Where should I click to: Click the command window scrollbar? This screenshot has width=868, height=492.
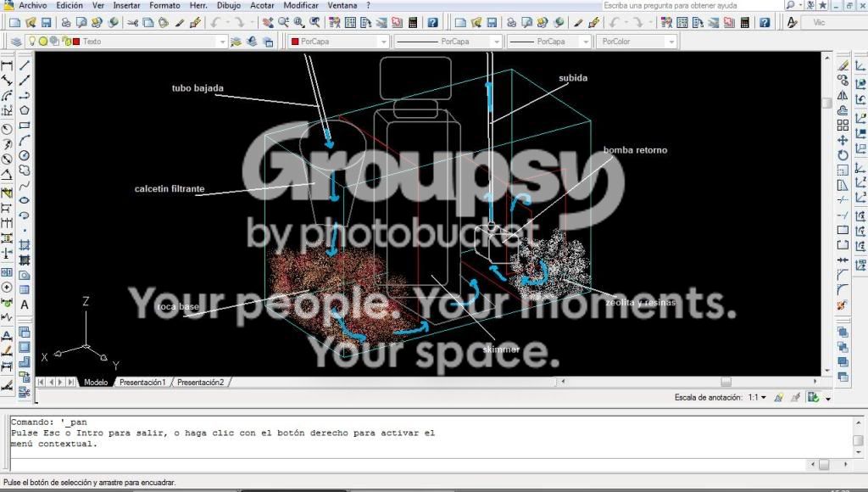(x=858, y=438)
